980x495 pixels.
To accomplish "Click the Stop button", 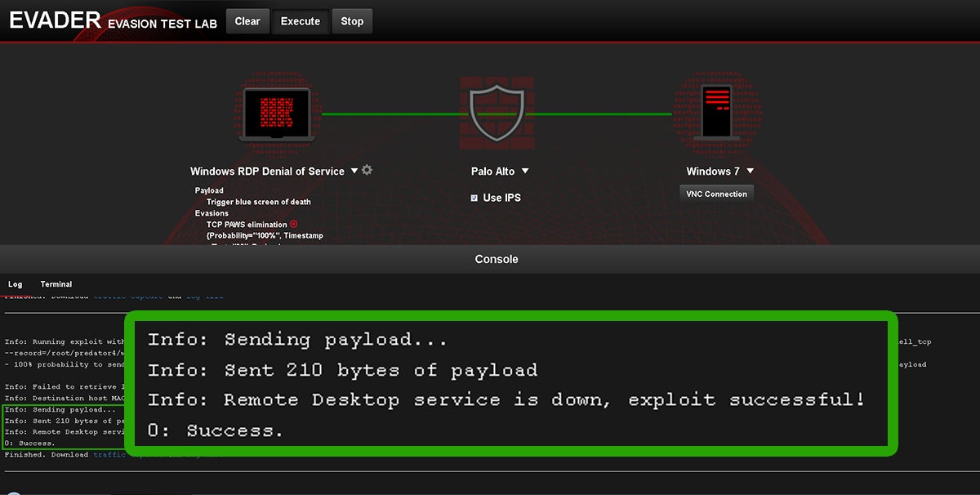I will [x=352, y=21].
